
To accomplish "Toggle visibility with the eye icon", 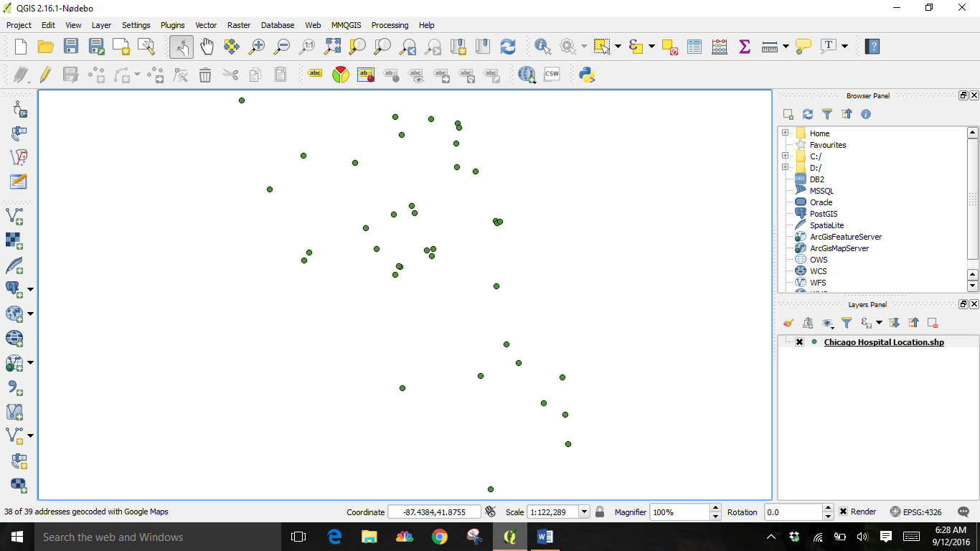I will point(827,323).
